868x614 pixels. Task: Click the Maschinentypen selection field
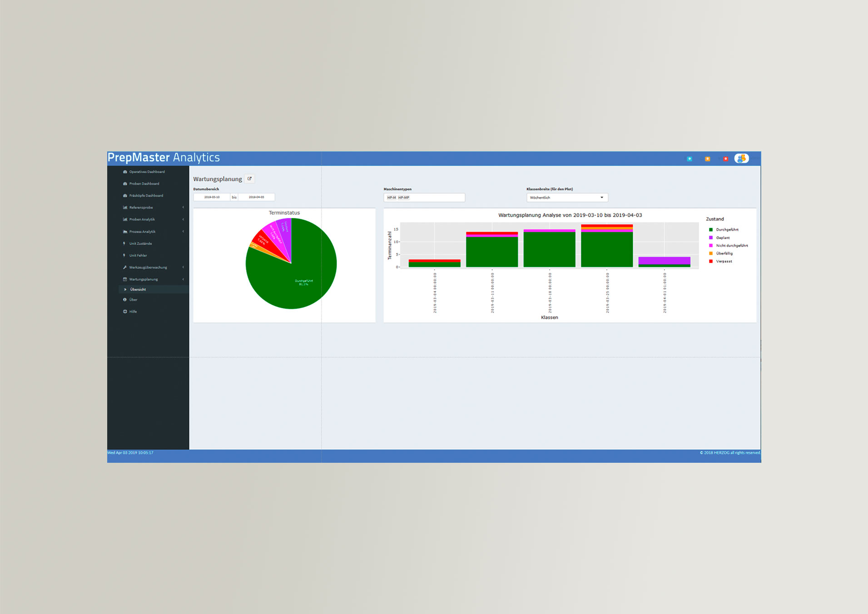coord(424,198)
